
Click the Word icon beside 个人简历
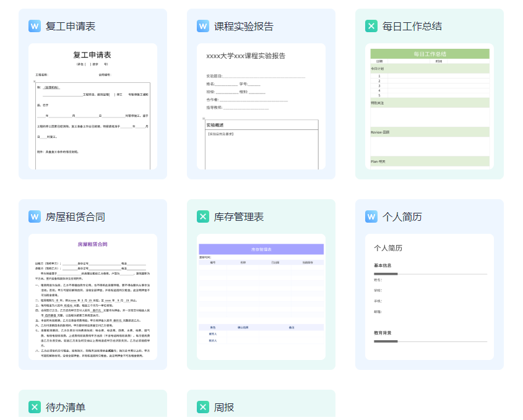click(x=371, y=216)
